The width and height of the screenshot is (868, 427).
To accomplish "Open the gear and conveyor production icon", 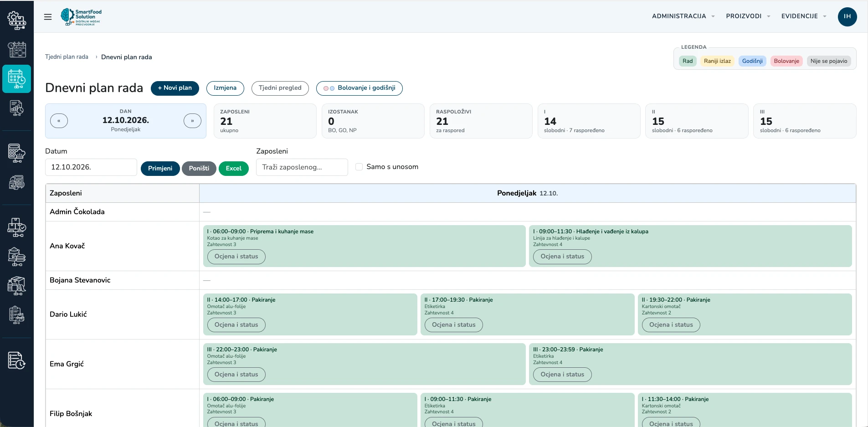I will pyautogui.click(x=17, y=20).
